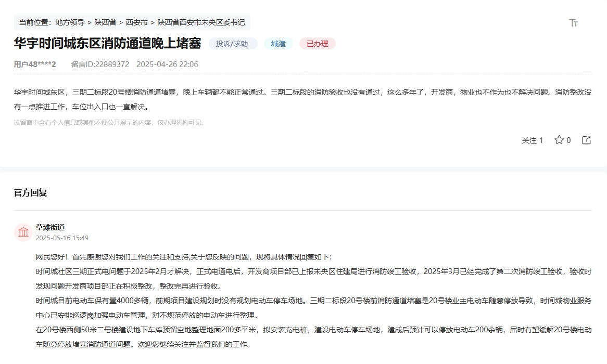Click the post date 2025-04-26 22:06
607x364 pixels.
pyautogui.click(x=167, y=64)
